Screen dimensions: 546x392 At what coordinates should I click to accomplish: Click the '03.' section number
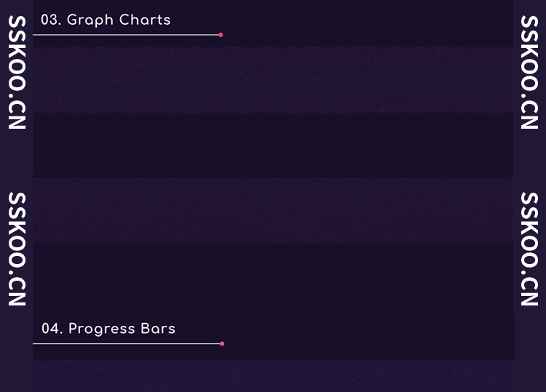pyautogui.click(x=50, y=20)
